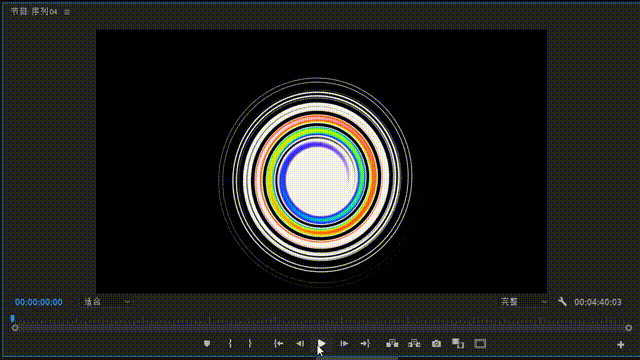
Task: Click the Lift button
Action: [392, 344]
